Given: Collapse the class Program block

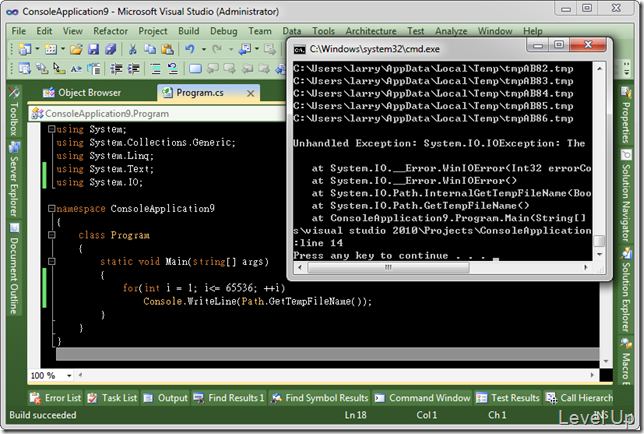Looking at the screenshot, I should (x=51, y=235).
